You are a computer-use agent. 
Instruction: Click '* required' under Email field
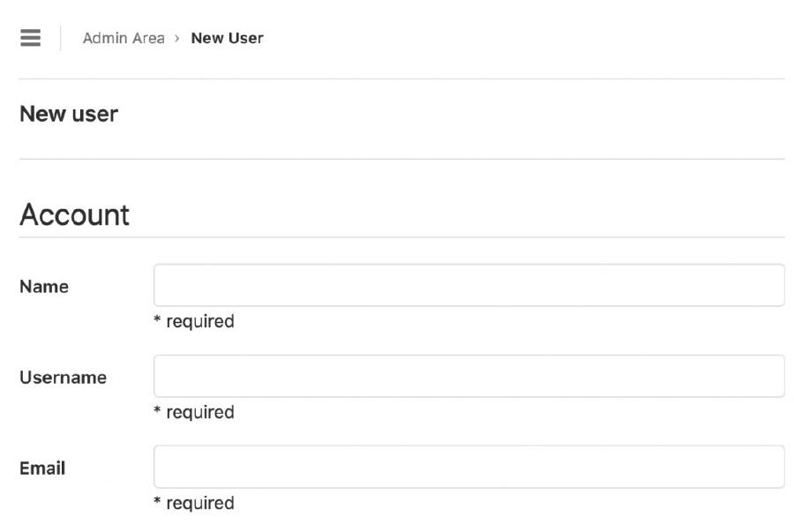pos(194,503)
